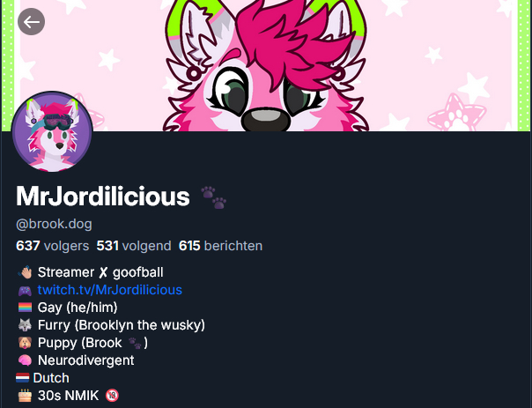This screenshot has width=532, height=408.
Task: Click the pink brain emoji
Action: click(25, 360)
